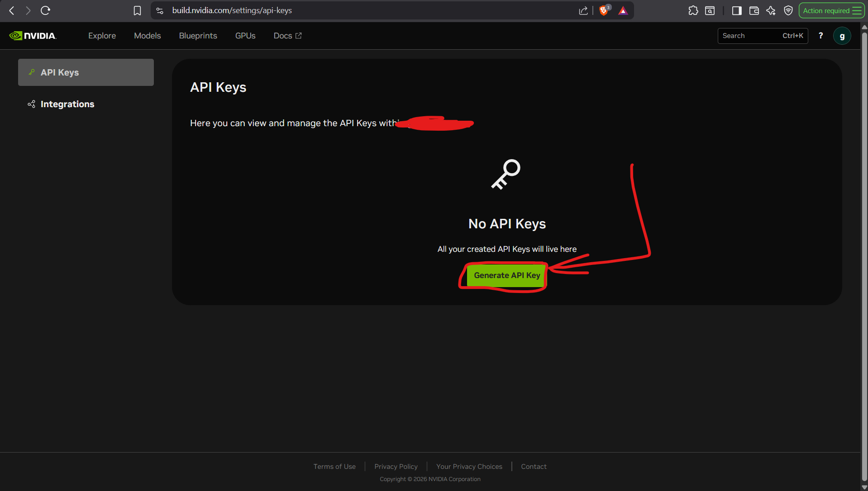The height and width of the screenshot is (491, 868).
Task: Open the Leo AI sparkle icon
Action: pos(771,10)
